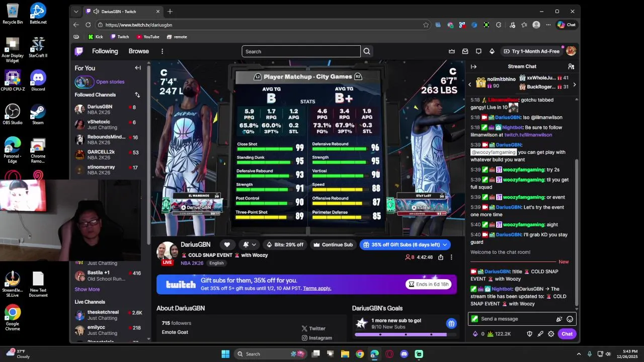Image resolution: width=644 pixels, height=362 pixels.
Task: Focus the browser address bar
Action: coord(262,25)
